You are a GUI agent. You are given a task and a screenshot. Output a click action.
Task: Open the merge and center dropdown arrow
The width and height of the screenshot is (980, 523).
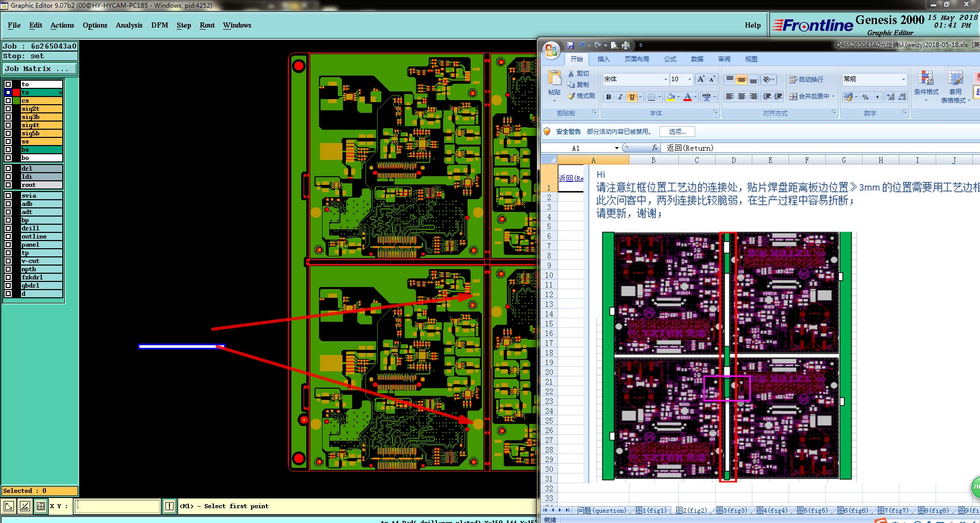click(833, 97)
